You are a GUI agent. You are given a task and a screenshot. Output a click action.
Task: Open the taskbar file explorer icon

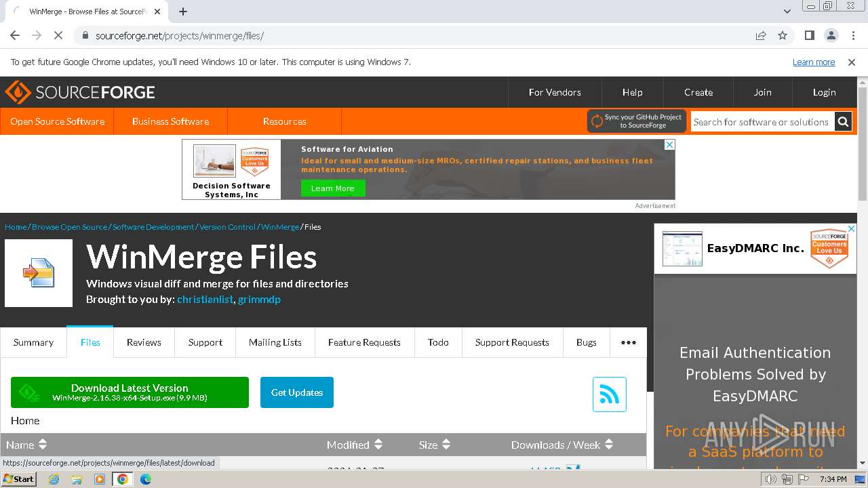(77, 479)
